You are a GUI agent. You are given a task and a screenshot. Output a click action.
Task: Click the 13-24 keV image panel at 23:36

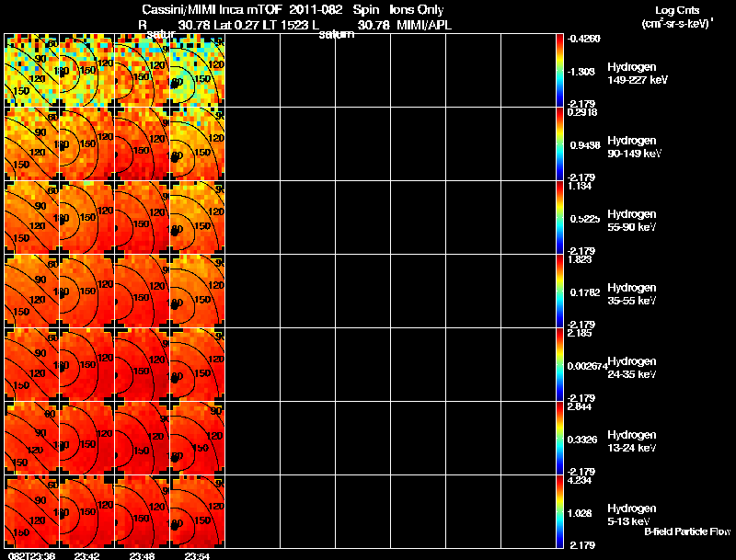coord(32,439)
